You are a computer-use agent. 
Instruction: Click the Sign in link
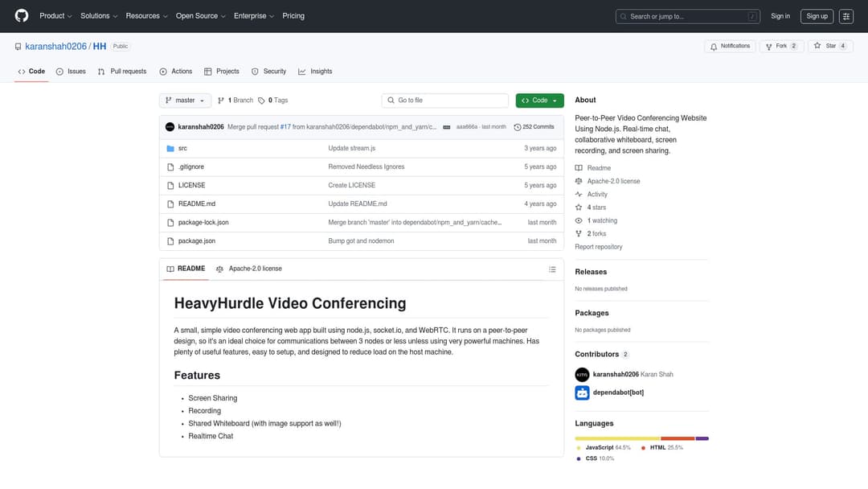(780, 16)
